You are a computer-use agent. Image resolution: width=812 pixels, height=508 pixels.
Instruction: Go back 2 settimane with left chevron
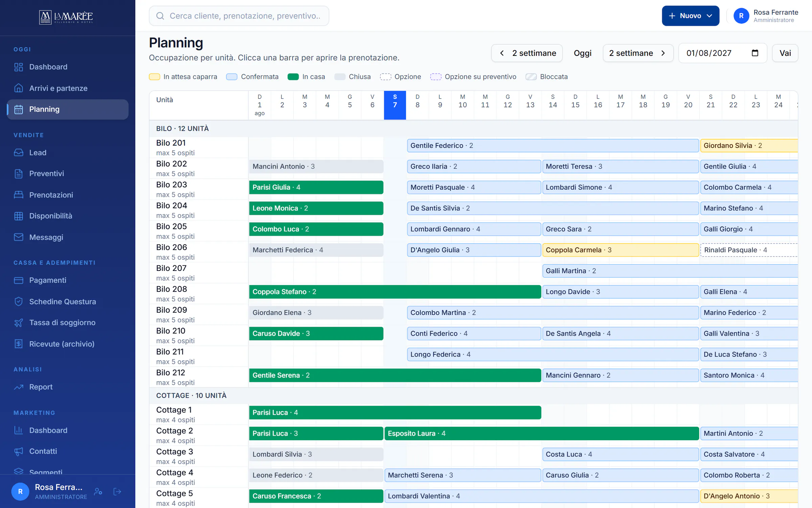click(527, 53)
